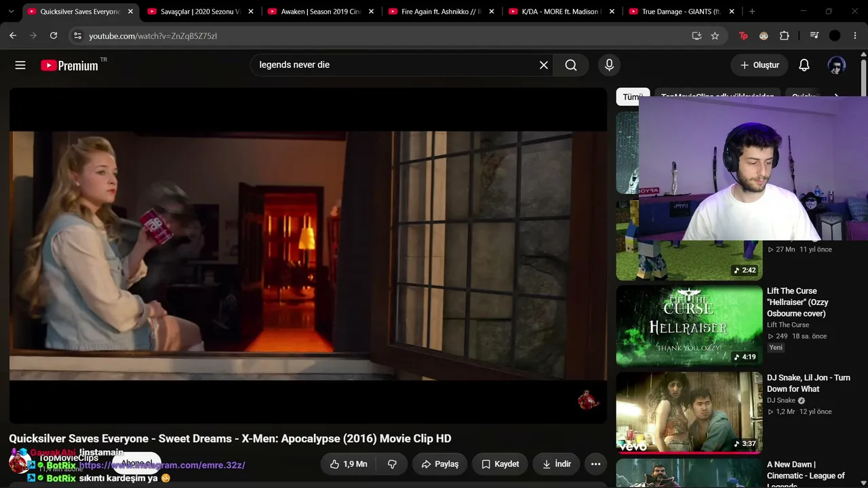The width and height of the screenshot is (868, 488).
Task: Go to YouTube Premium home logo
Action: coord(70,65)
